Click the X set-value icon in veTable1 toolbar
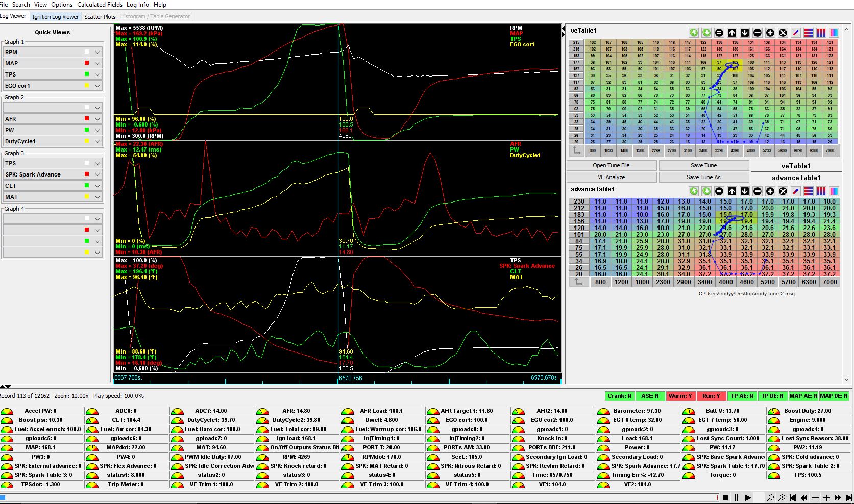 point(783,32)
